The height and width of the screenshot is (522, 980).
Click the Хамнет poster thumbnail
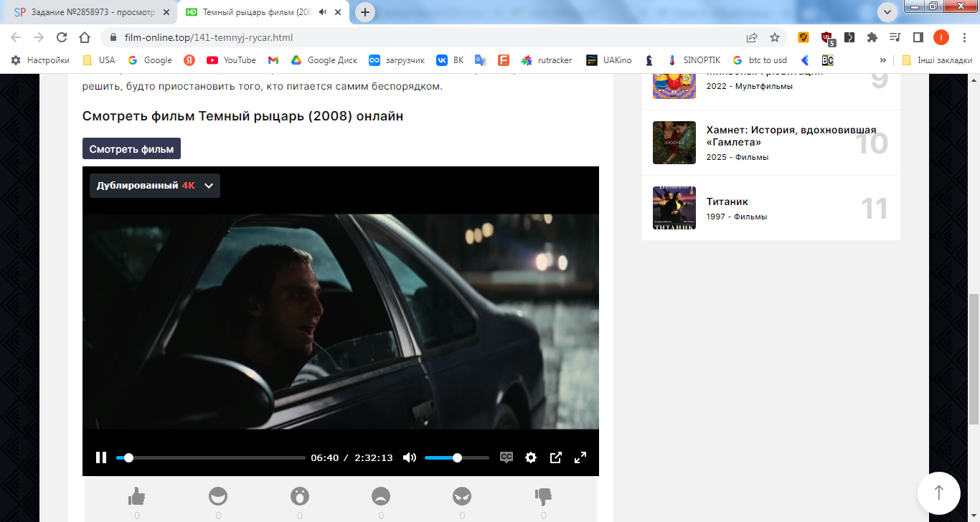674,143
